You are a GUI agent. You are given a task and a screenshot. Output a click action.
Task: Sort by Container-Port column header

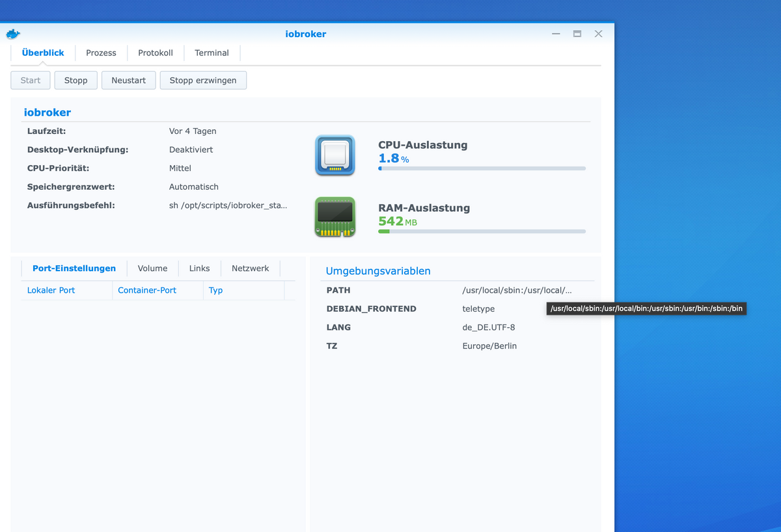(158, 290)
